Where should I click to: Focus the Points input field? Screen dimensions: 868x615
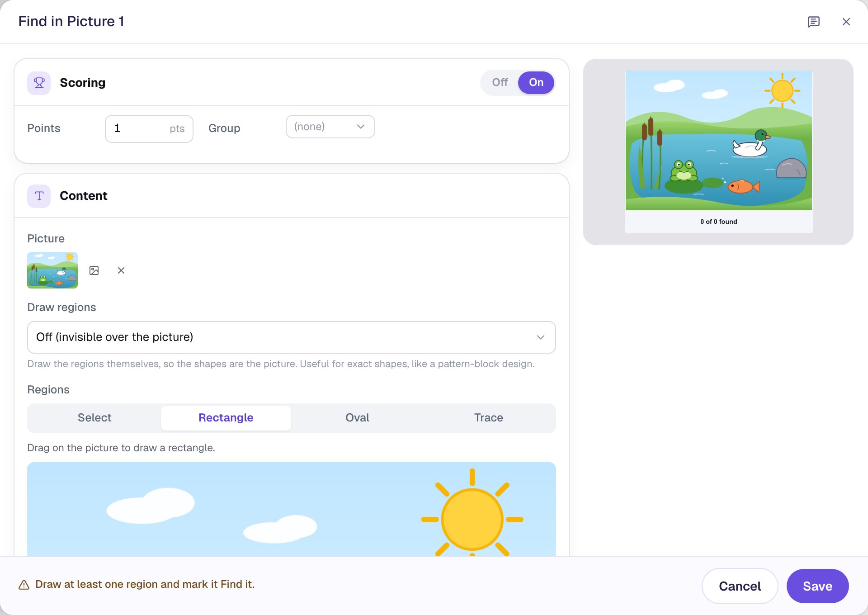(x=149, y=129)
